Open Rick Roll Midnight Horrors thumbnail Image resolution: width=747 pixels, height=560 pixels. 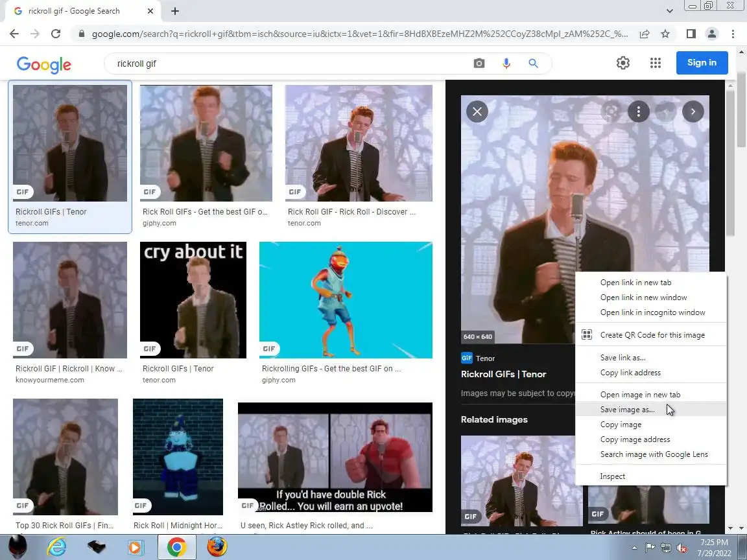coord(178,457)
